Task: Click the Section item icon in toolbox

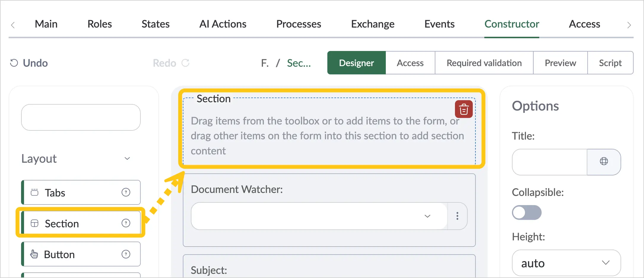Action: (35, 223)
